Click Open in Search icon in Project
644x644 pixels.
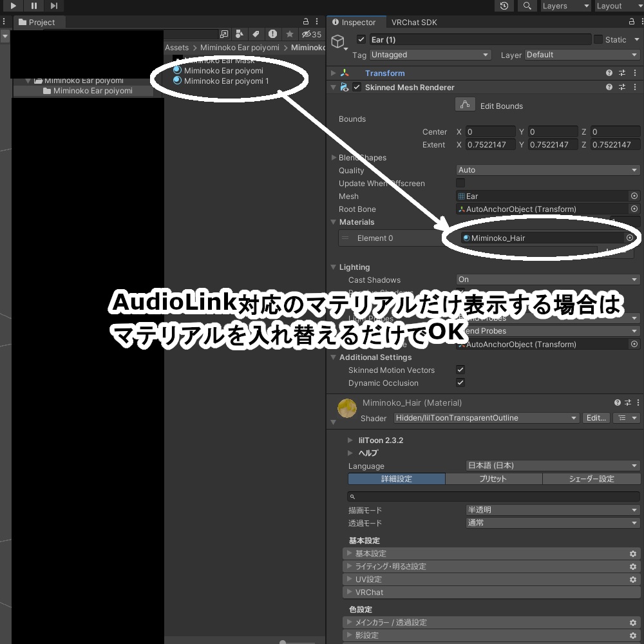click(224, 34)
